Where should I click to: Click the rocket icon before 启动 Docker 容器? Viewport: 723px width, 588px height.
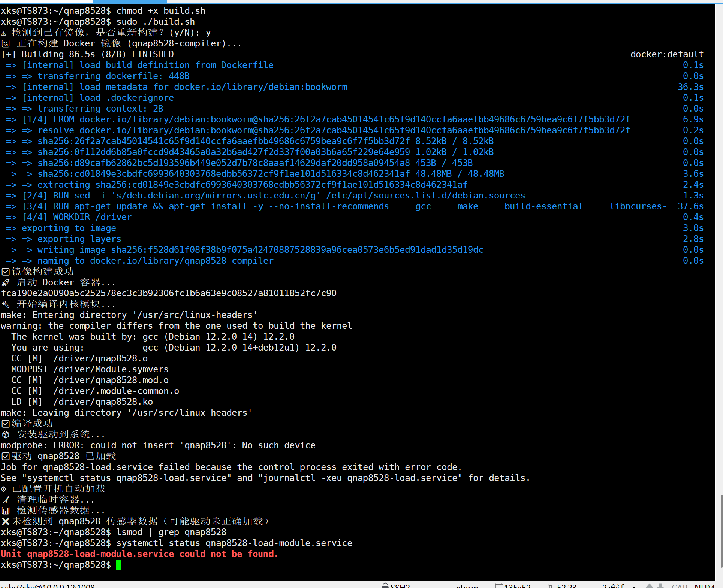coord(6,282)
